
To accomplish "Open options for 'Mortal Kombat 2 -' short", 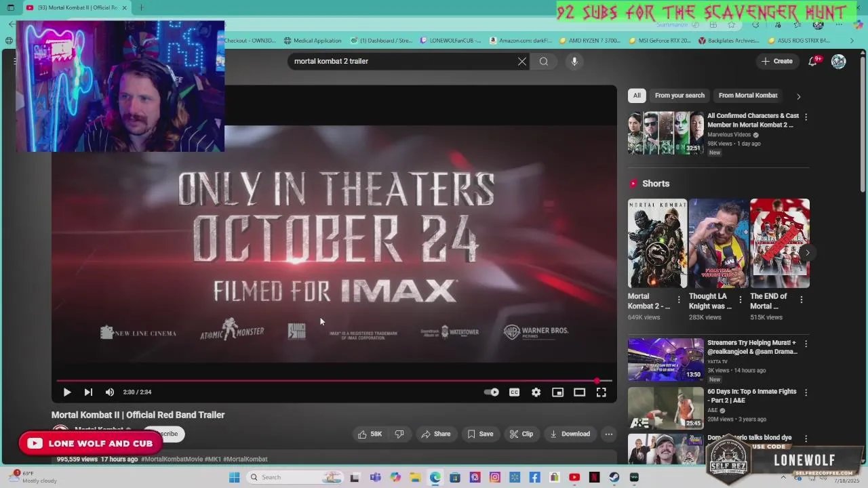I will [x=679, y=299].
